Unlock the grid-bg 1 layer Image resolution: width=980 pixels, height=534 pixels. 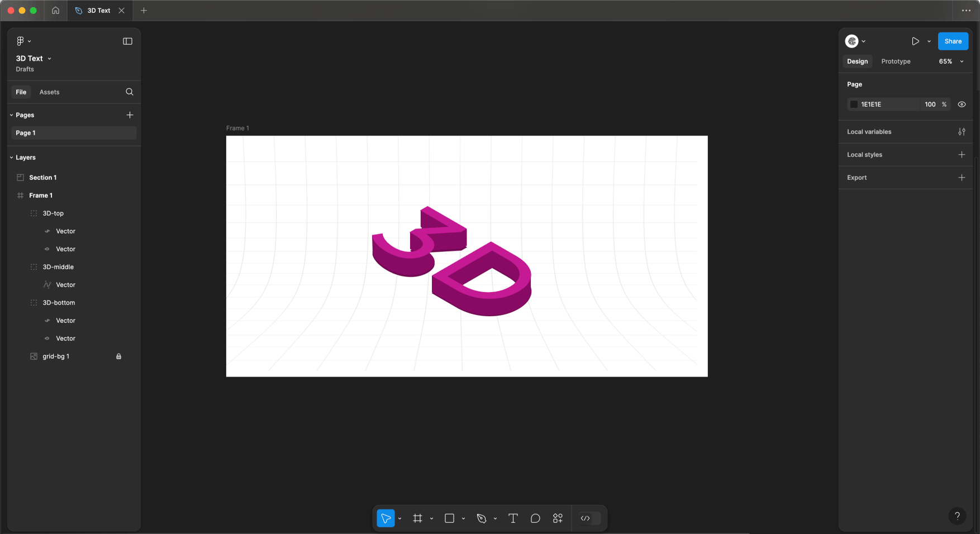click(118, 356)
